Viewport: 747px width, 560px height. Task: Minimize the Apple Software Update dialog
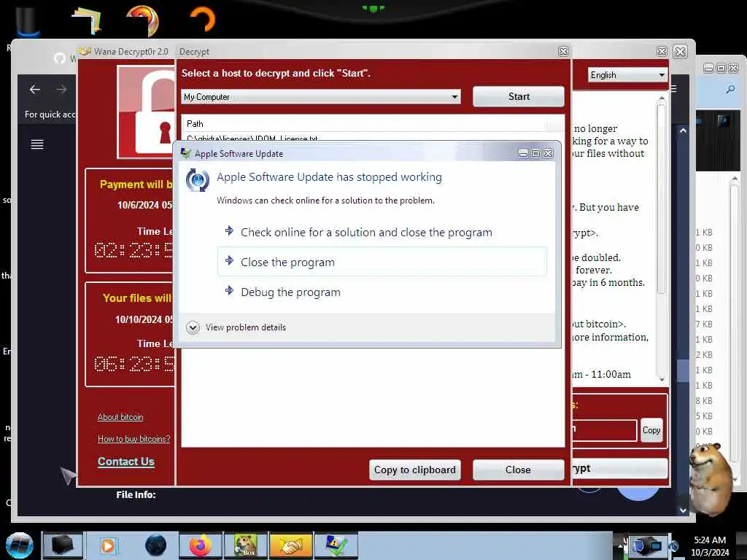[523, 153]
